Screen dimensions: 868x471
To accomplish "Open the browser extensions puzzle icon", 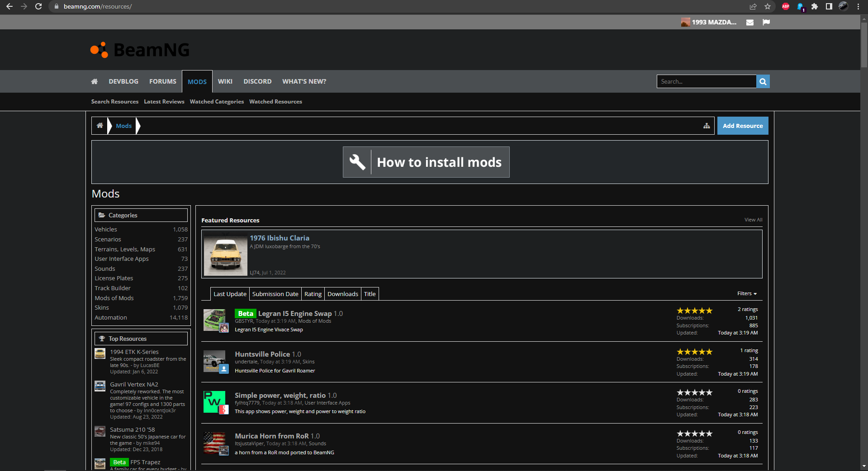I will pyautogui.click(x=815, y=6).
